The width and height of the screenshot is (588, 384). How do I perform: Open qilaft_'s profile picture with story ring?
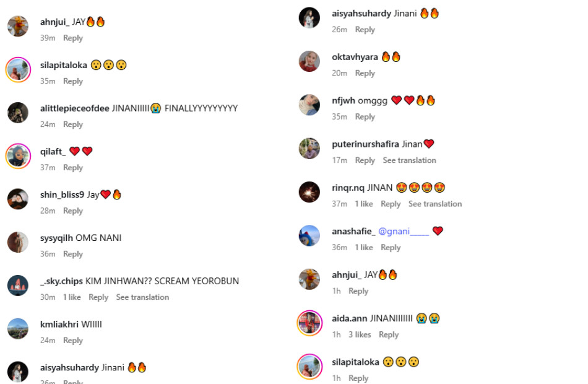18,156
